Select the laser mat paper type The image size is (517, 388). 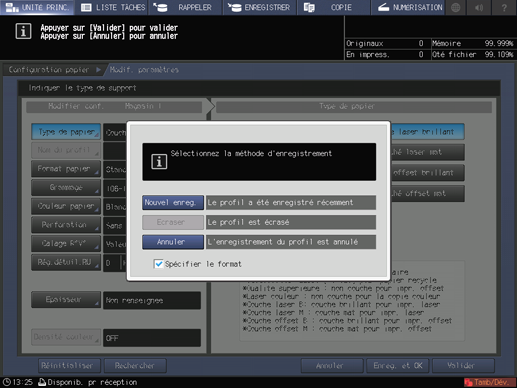pyautogui.click(x=427, y=152)
